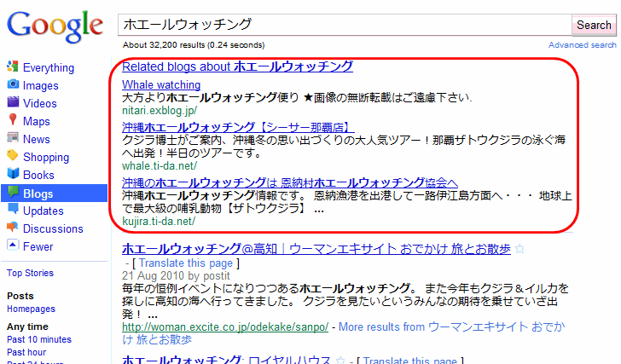Click the 21 Aug 2010 by postit text
This screenshot has height=364, width=621.
coord(176,275)
